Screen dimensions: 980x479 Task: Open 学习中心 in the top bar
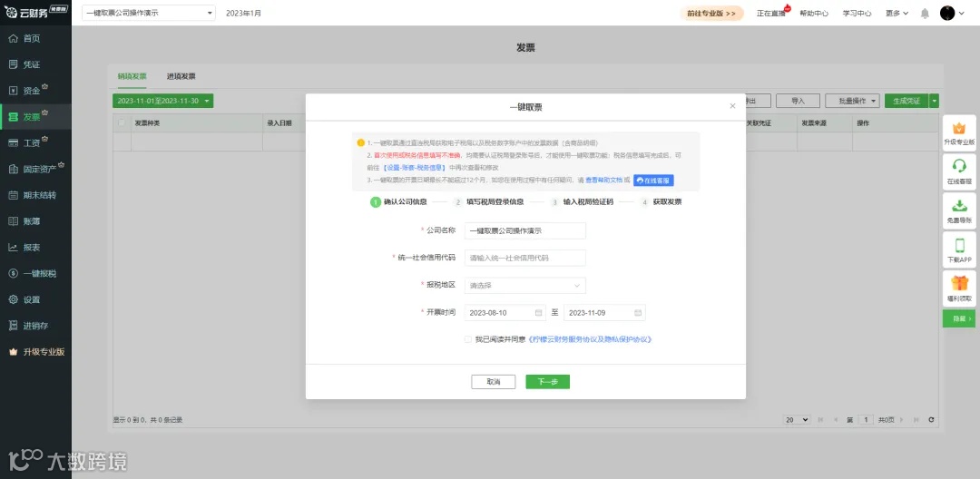click(x=857, y=13)
